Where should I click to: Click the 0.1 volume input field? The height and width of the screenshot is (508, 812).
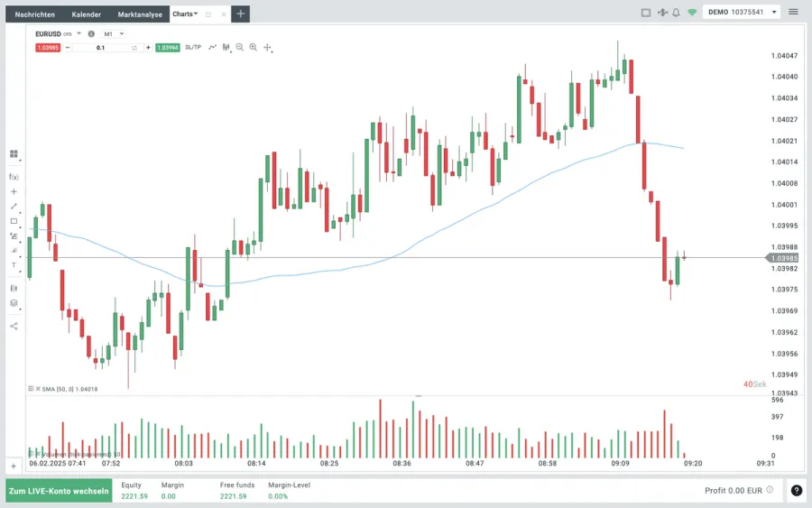pyautogui.click(x=100, y=47)
